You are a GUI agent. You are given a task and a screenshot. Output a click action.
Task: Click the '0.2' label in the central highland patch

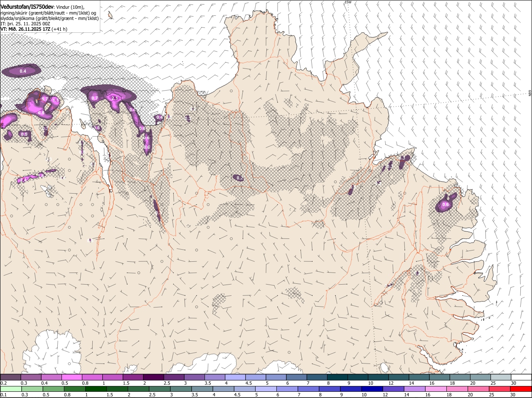pos(239,178)
